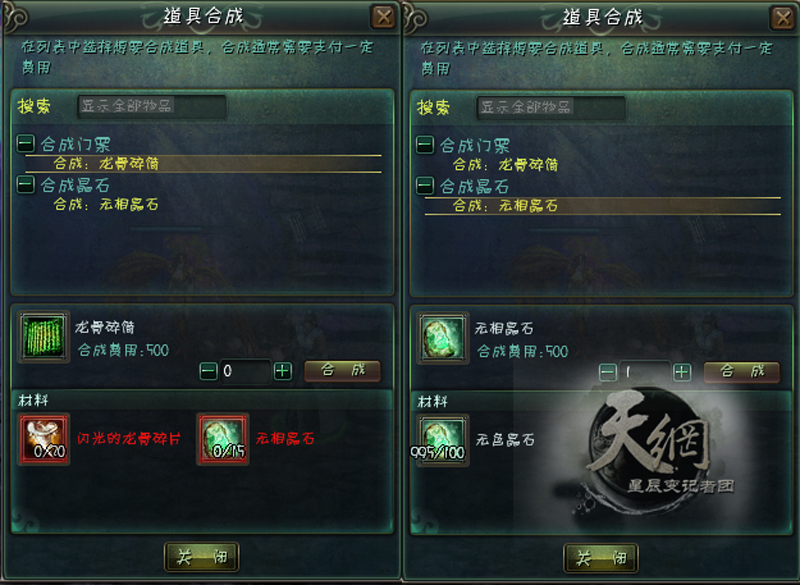This screenshot has height=585, width=800.
Task: Decrease quantity with minus in left panel
Action: (208, 371)
